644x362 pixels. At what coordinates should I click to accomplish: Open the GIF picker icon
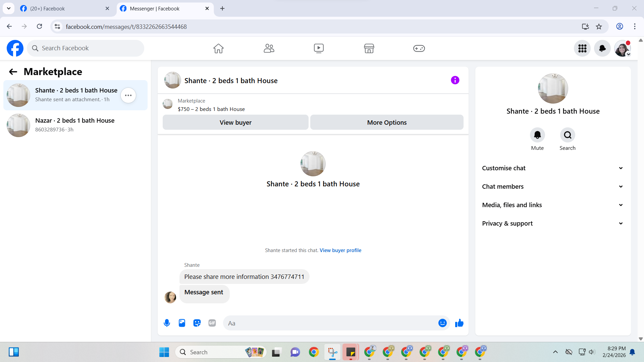coord(212,323)
